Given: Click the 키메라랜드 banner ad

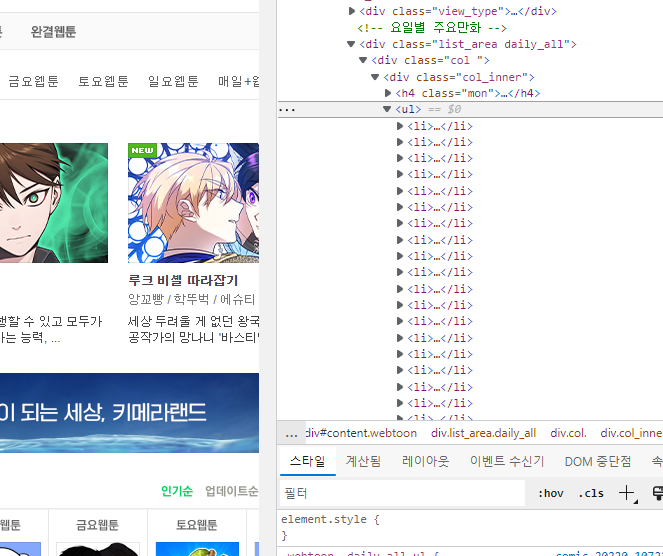Looking at the screenshot, I should tap(129, 413).
